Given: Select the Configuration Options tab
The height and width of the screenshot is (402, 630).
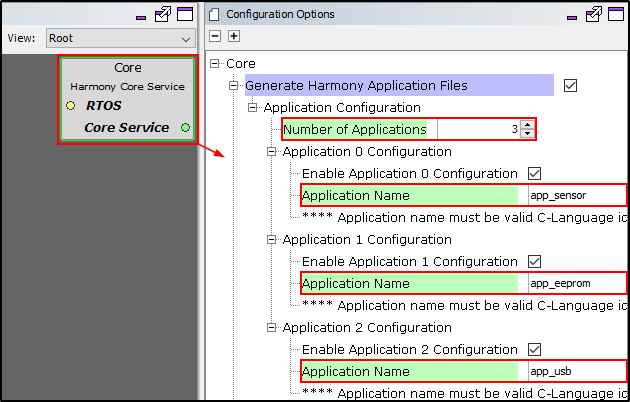Looking at the screenshot, I should click(279, 14).
